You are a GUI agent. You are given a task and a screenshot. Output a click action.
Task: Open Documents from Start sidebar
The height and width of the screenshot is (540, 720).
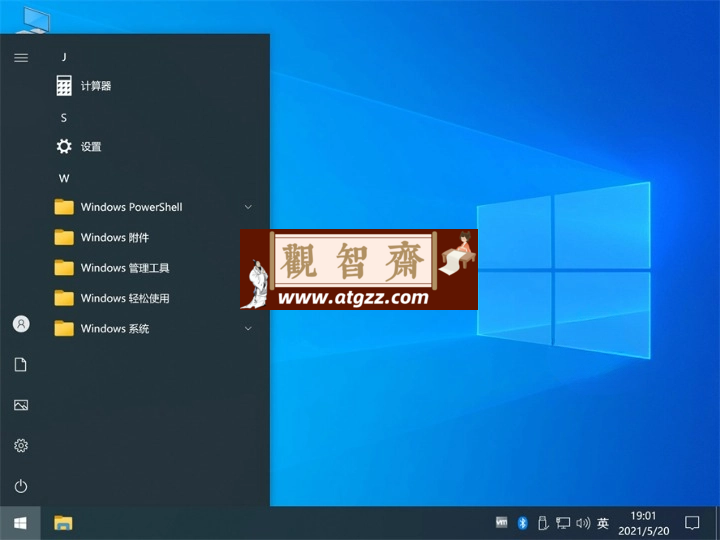click(x=21, y=365)
